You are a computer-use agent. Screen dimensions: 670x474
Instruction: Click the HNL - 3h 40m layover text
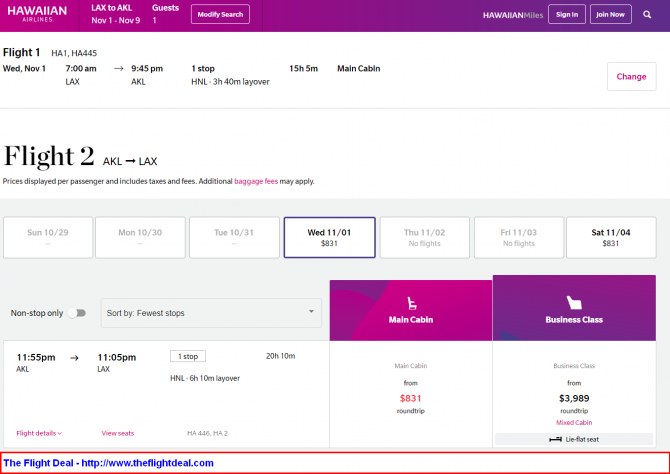click(230, 82)
